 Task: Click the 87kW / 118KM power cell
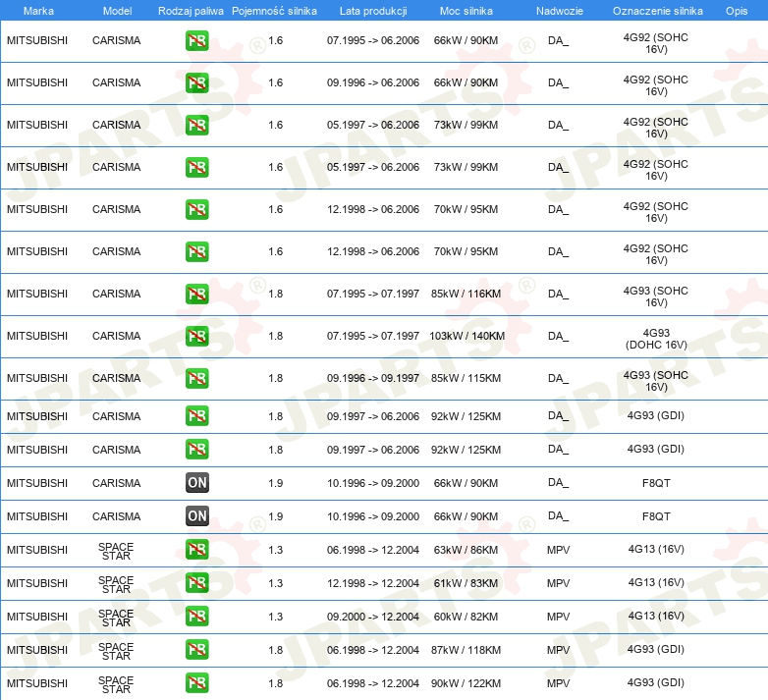(466, 650)
